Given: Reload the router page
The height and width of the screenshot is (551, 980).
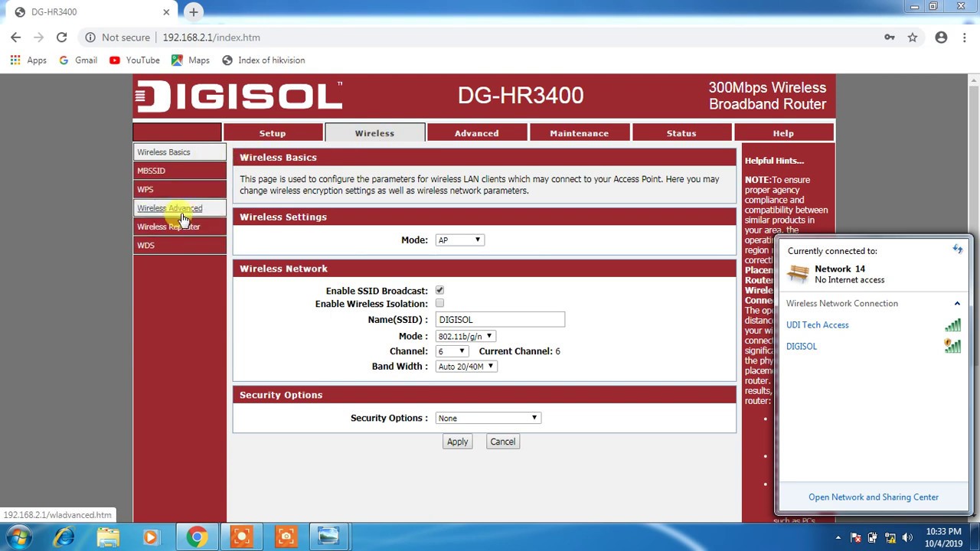Looking at the screenshot, I should (61, 37).
